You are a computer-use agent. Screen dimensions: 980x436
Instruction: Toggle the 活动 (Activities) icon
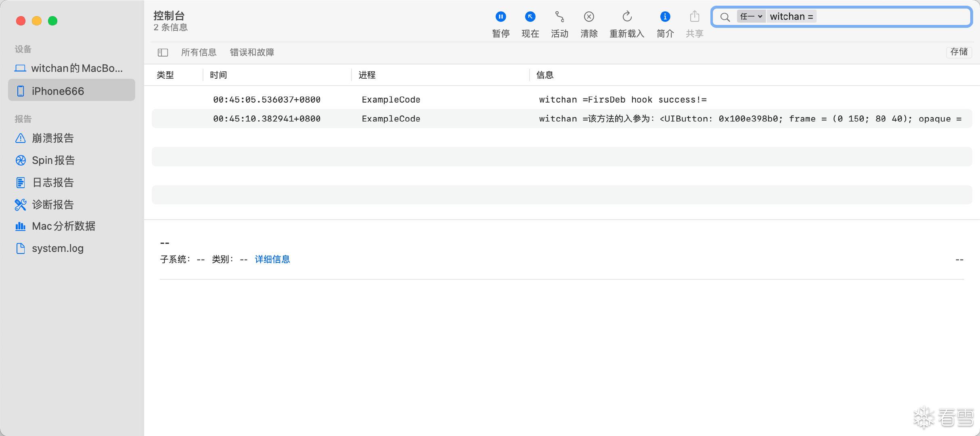pyautogui.click(x=559, y=17)
